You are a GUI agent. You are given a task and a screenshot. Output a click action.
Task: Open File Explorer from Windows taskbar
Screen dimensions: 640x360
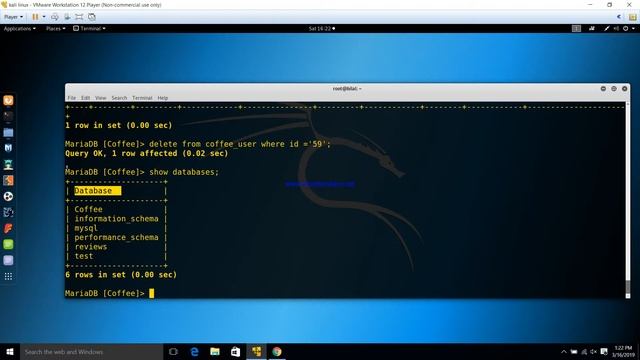point(215,352)
